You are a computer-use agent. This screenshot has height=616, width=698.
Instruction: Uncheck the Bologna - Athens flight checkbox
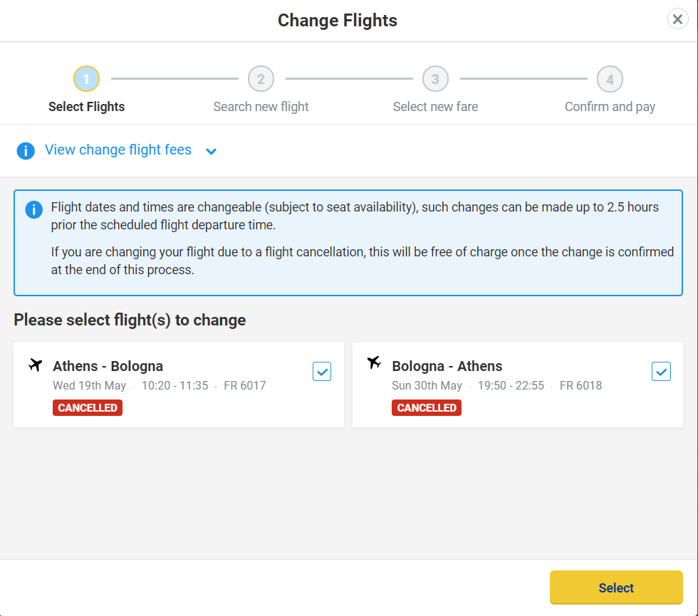click(x=661, y=371)
